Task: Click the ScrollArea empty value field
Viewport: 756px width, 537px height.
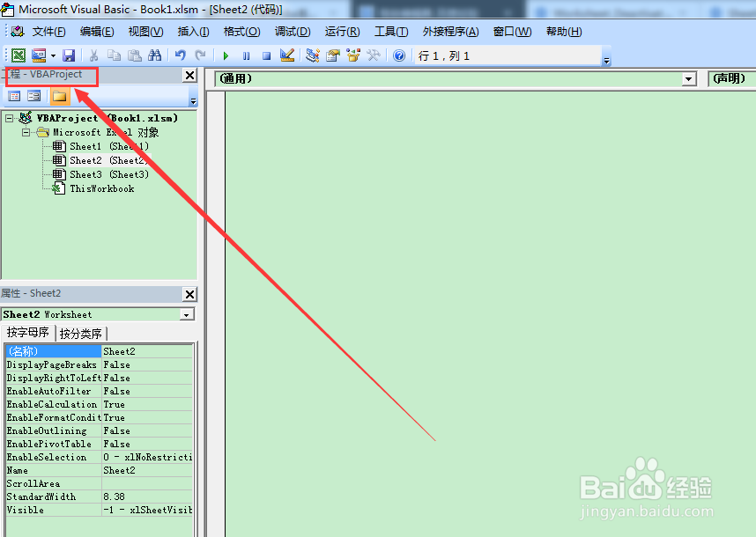Action: [147, 483]
